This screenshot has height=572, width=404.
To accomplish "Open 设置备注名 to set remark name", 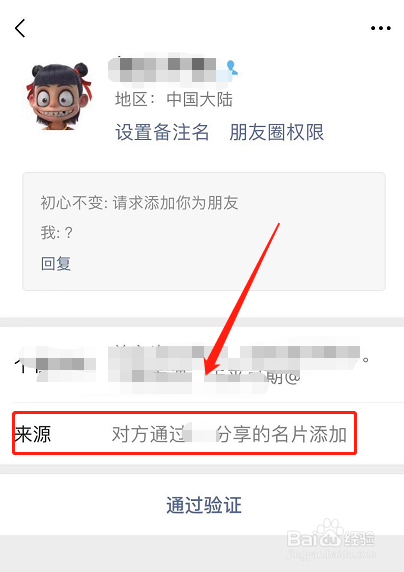I will click(x=162, y=132).
